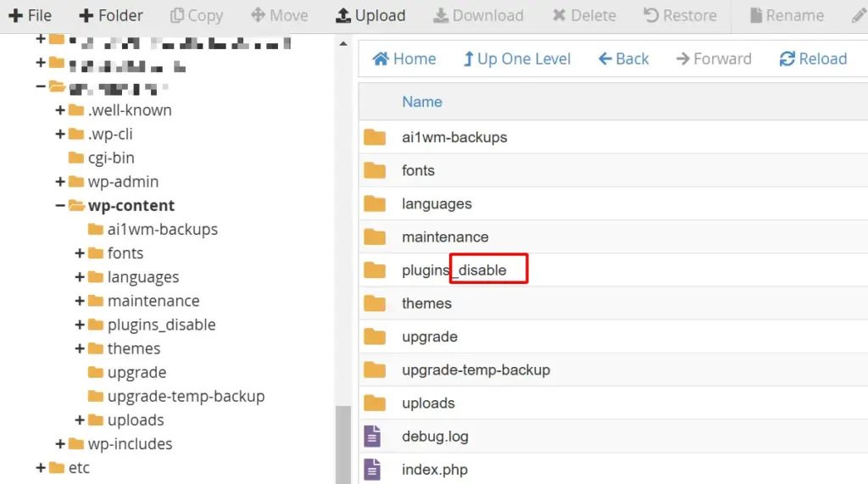
Task: Go to Home directory
Action: pos(404,58)
